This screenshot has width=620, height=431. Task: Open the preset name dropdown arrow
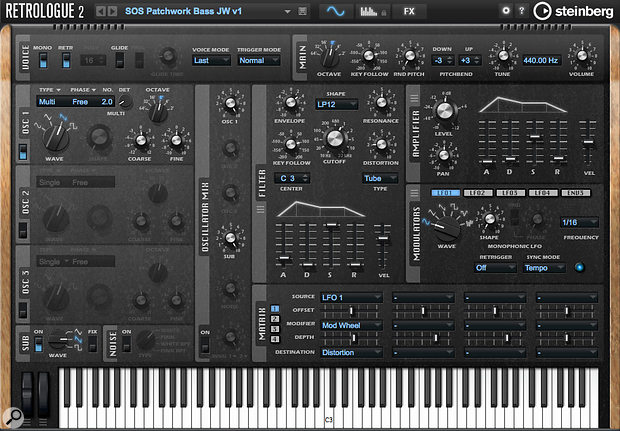pos(287,11)
